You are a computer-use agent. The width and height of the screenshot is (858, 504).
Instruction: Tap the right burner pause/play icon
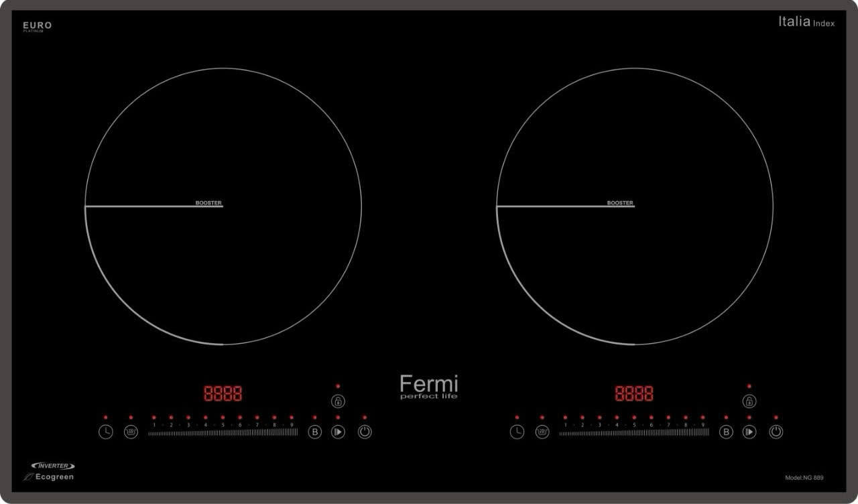coord(749,432)
